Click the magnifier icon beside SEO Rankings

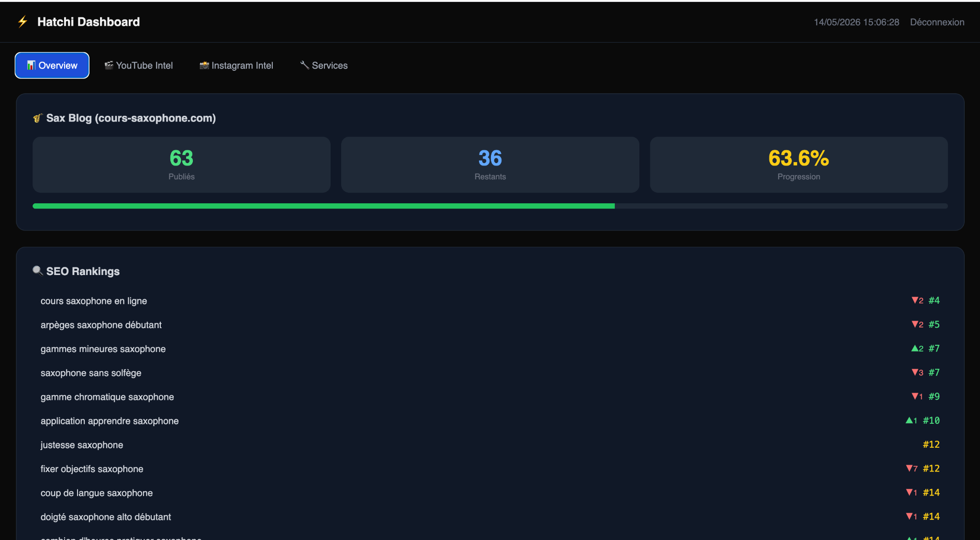(x=38, y=271)
